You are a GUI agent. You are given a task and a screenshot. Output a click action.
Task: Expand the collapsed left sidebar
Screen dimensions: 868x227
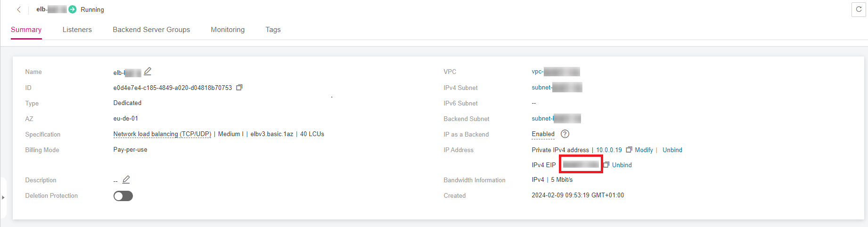pos(3,197)
